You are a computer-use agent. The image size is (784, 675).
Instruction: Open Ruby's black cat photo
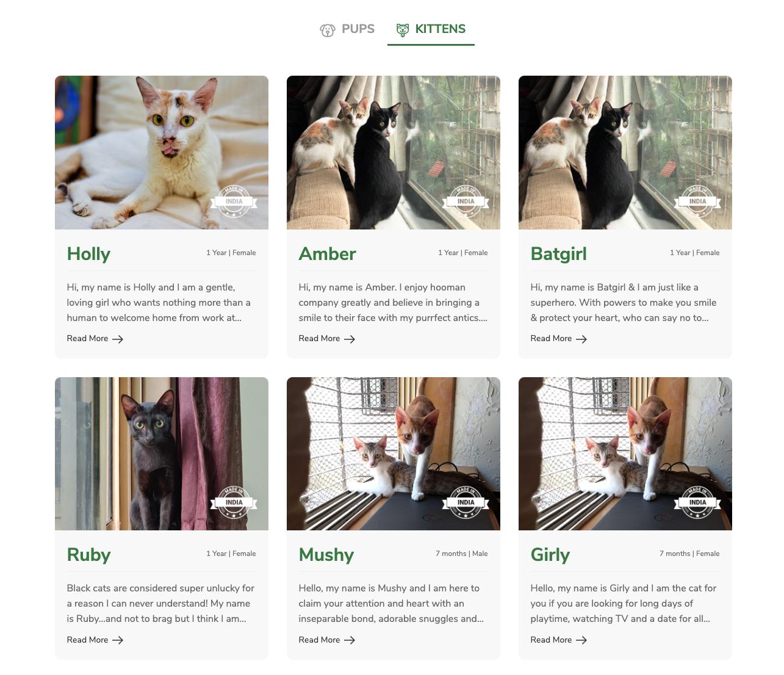pyautogui.click(x=162, y=453)
